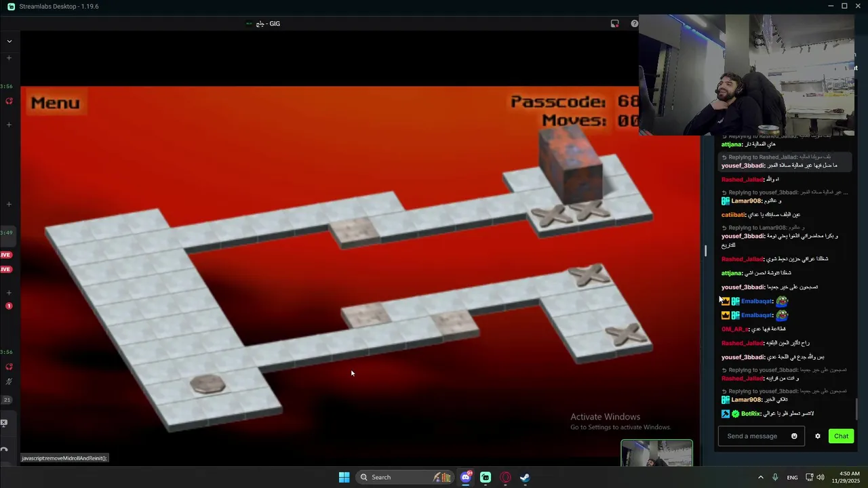The width and height of the screenshot is (868, 488).
Task: Click the Passcode label in the game
Action: pyautogui.click(x=557, y=102)
